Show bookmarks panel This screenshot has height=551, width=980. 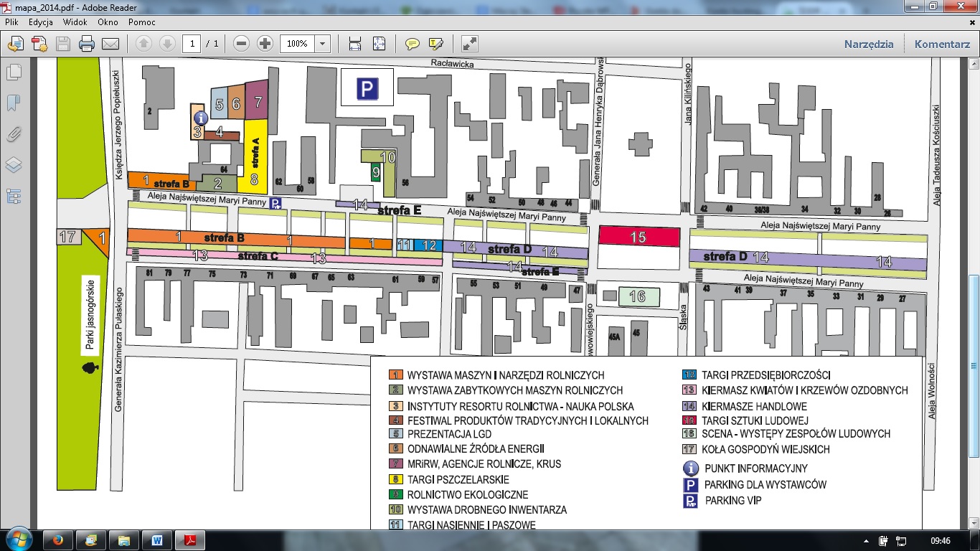[14, 103]
